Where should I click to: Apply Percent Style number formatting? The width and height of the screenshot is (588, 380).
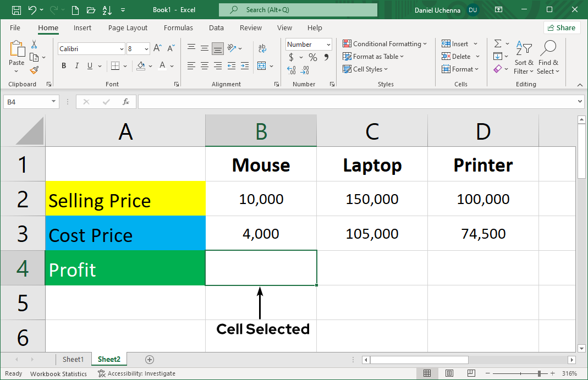pos(312,57)
